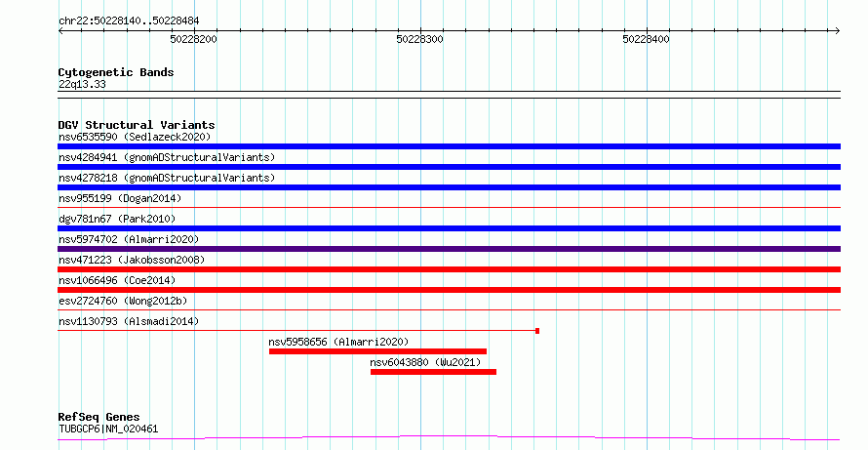Select the RefSeq Genes track title
Screen dimensions: 868x450
click(99, 417)
